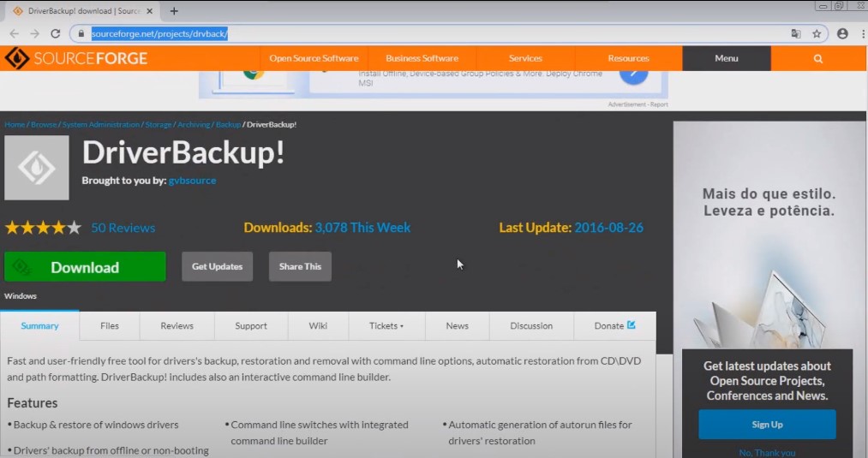The image size is (868, 458).
Task: Open the new tab plus button
Action: (x=174, y=11)
